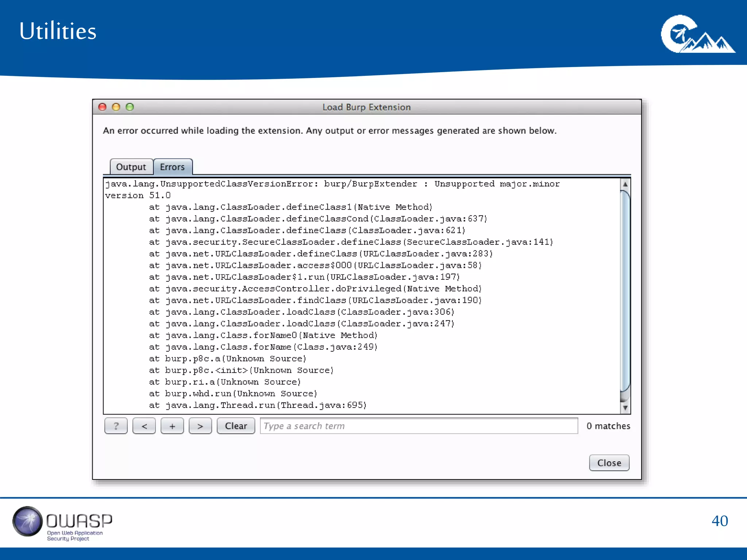Click the plus button in search bar
Image resolution: width=747 pixels, height=560 pixels.
(172, 426)
